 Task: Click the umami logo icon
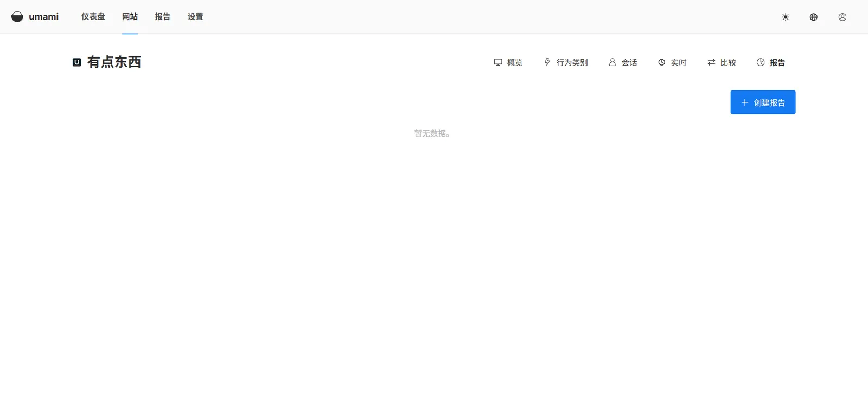pyautogui.click(x=17, y=17)
